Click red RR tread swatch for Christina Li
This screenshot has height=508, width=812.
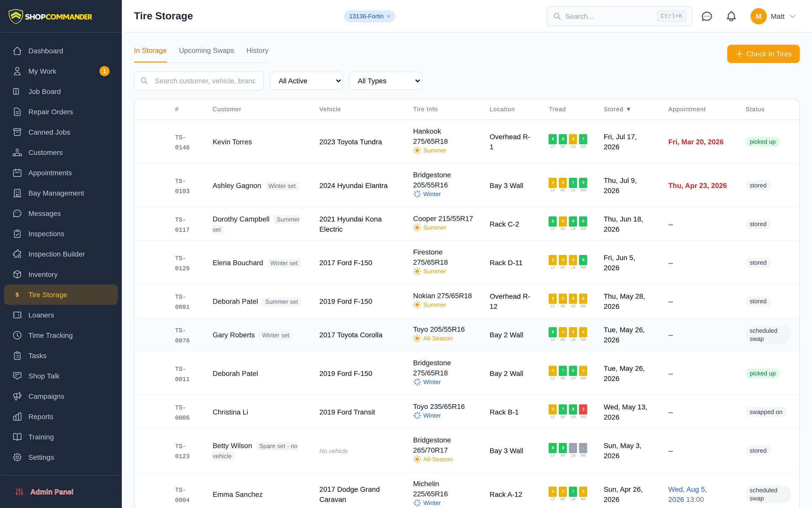click(583, 409)
